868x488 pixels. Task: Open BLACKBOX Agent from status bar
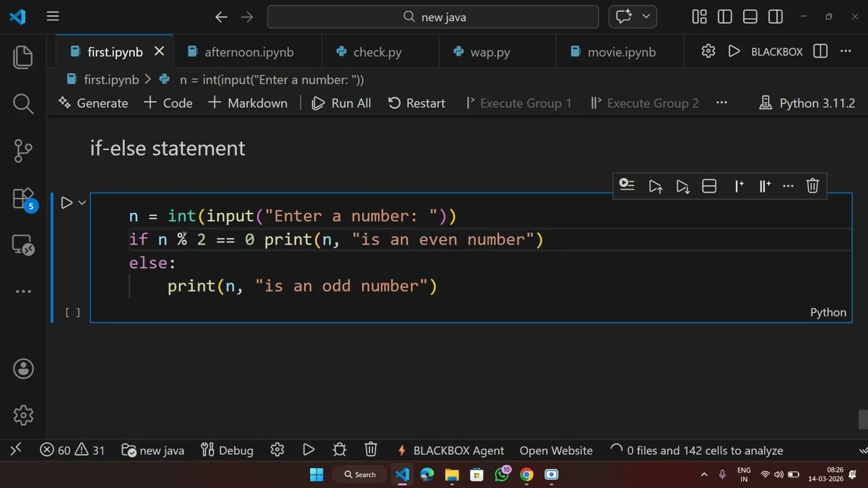(x=451, y=450)
